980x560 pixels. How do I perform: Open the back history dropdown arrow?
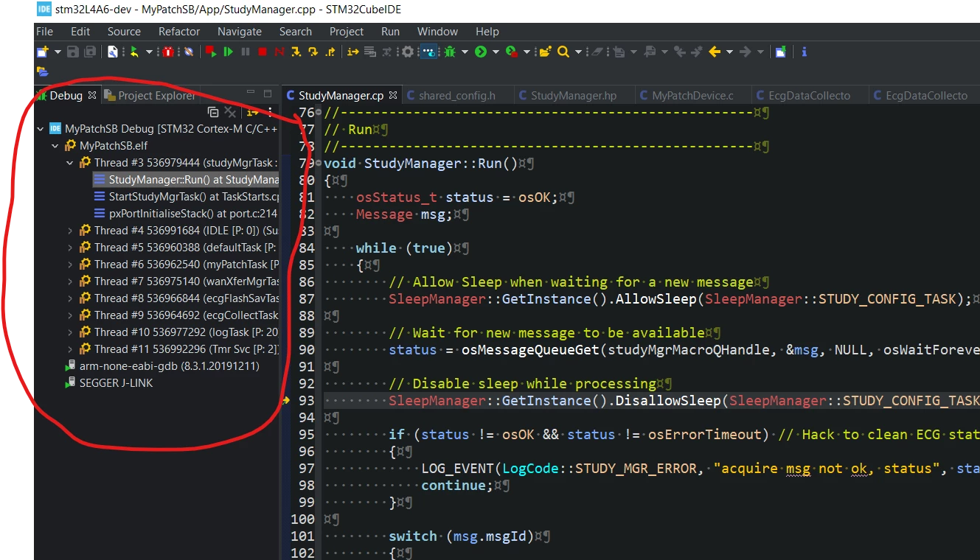click(x=729, y=52)
